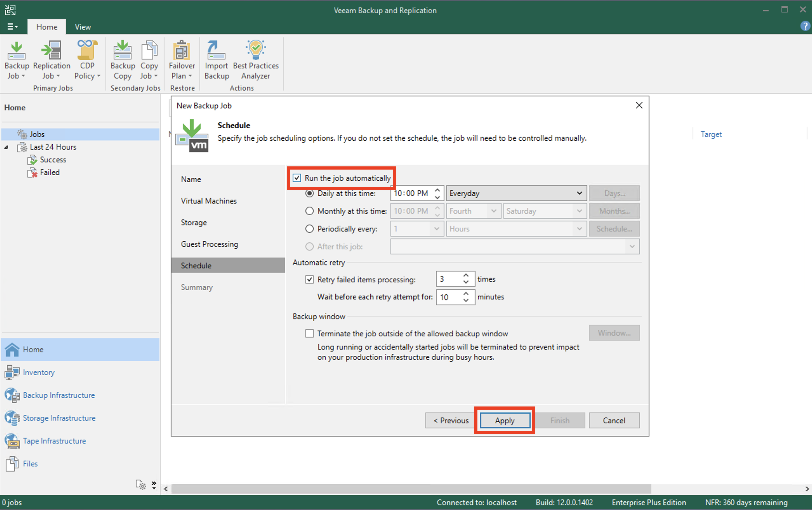
Task: Open the Everyday dropdown
Action: tap(516, 193)
